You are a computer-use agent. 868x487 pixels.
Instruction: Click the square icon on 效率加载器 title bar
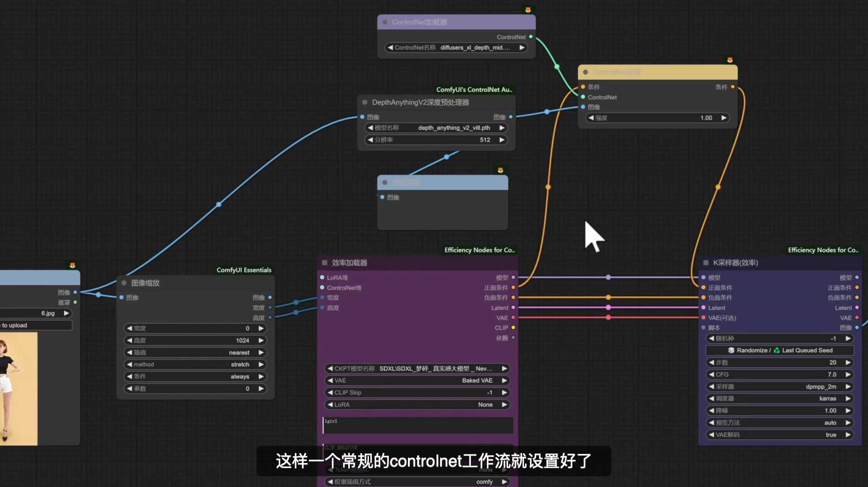pyautogui.click(x=324, y=262)
